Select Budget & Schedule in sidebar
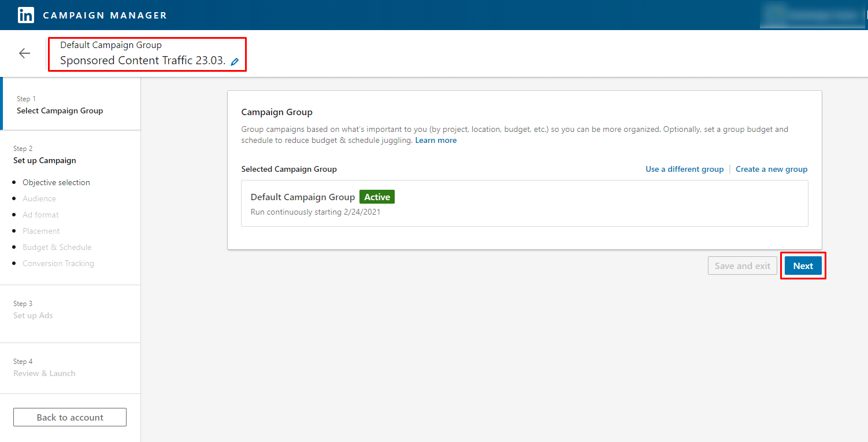The image size is (868, 442). pyautogui.click(x=57, y=247)
